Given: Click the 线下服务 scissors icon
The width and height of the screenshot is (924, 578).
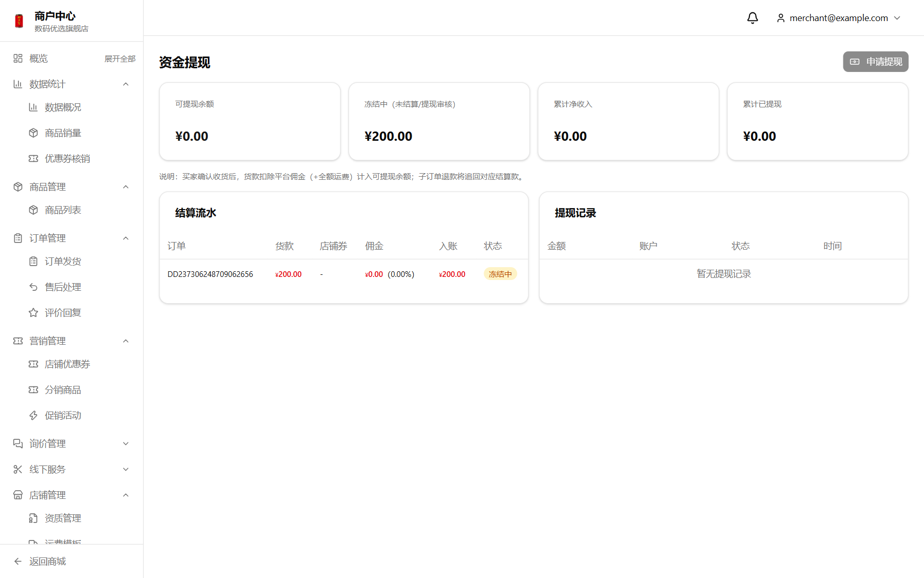Looking at the screenshot, I should [x=18, y=470].
